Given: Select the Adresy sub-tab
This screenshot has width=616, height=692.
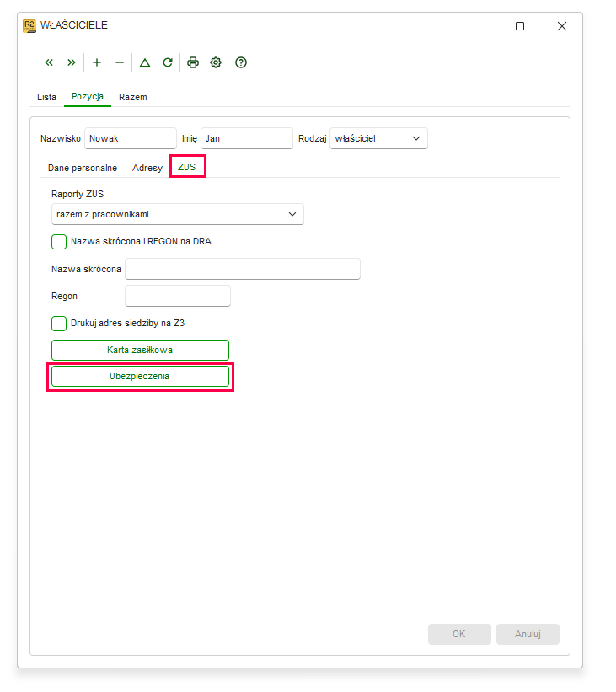Looking at the screenshot, I should coord(147,168).
